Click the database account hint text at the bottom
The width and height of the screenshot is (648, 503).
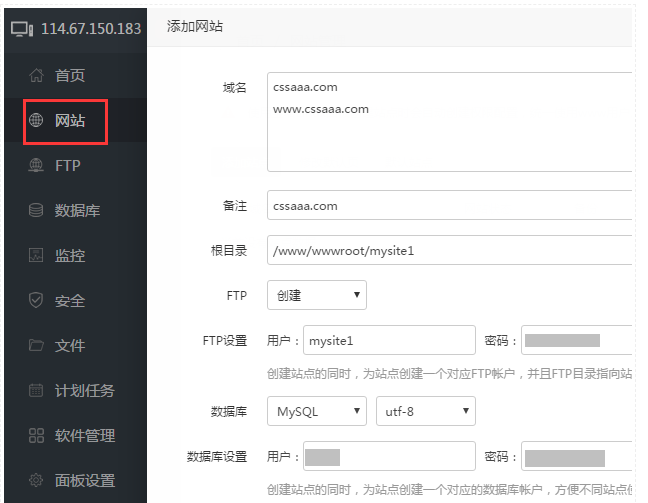coord(450,490)
